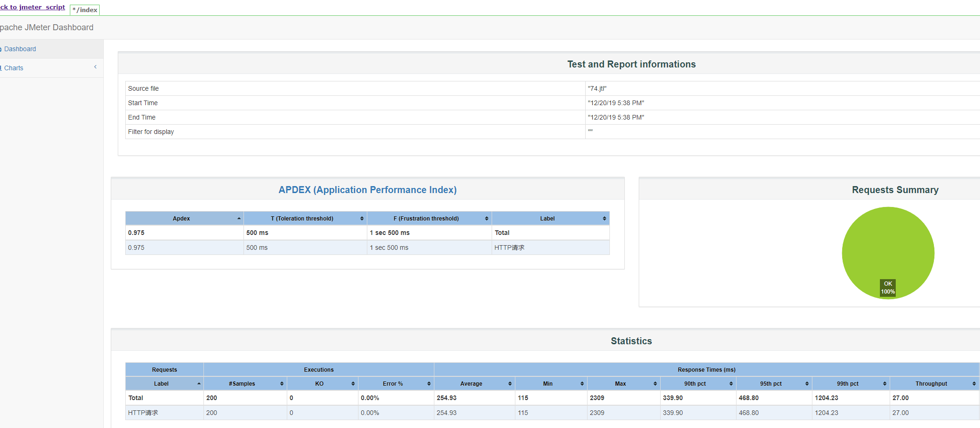Viewport: 980px width, 428px height.
Task: Click bold Total average value 254.93
Action: point(446,398)
